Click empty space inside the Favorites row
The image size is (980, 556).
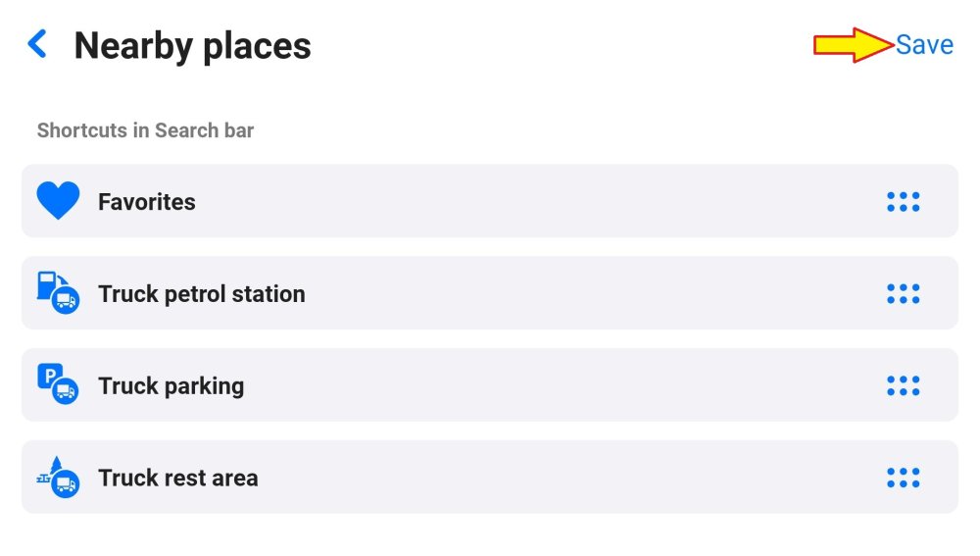click(x=539, y=202)
